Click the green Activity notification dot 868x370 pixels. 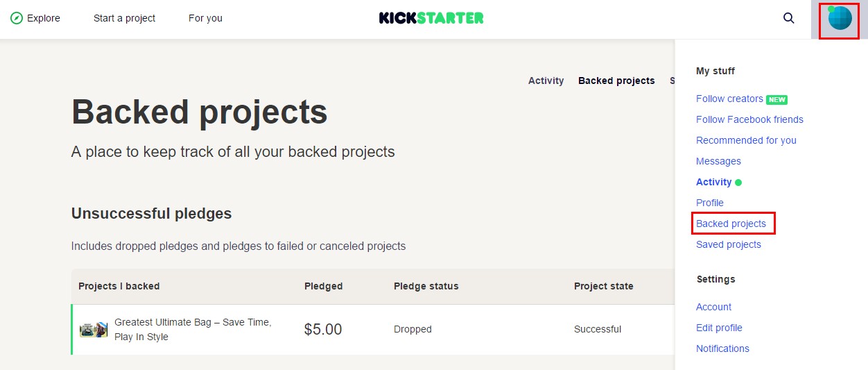(x=738, y=183)
